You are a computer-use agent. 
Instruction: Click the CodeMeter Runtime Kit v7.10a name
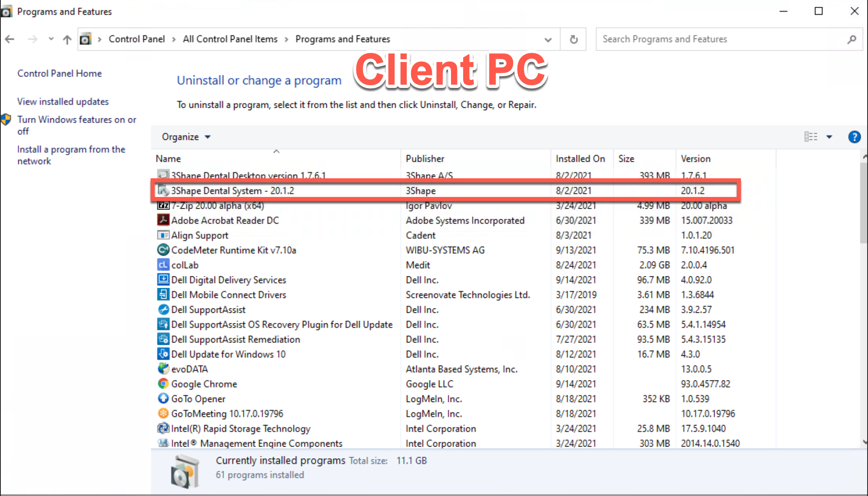pos(234,250)
